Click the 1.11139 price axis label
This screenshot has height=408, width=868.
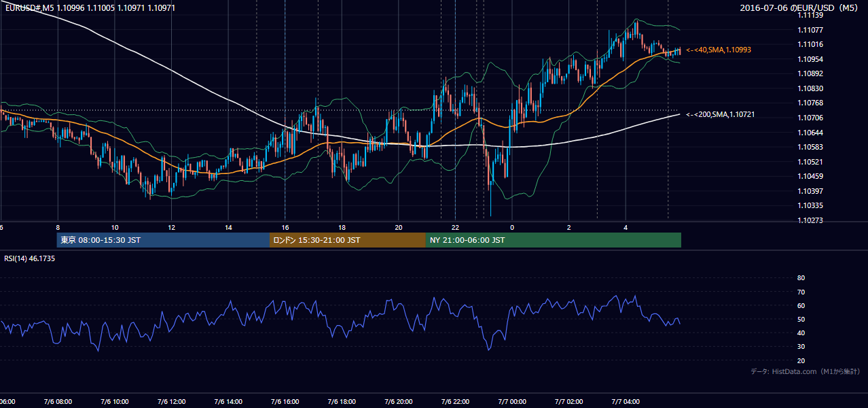[x=811, y=16]
